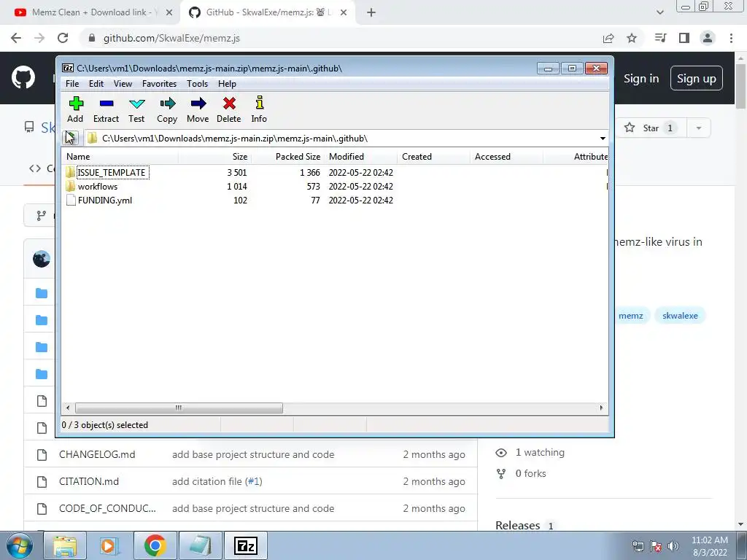Viewport: 747px width, 560px height.
Task: Toggle Chrome side panel
Action: point(684,38)
